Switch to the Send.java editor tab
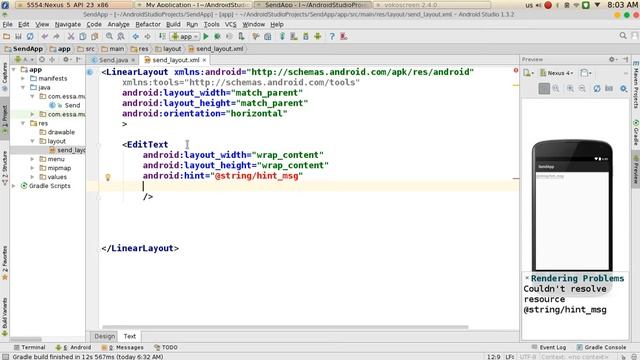Viewport: 640px width, 360px height. [113, 60]
